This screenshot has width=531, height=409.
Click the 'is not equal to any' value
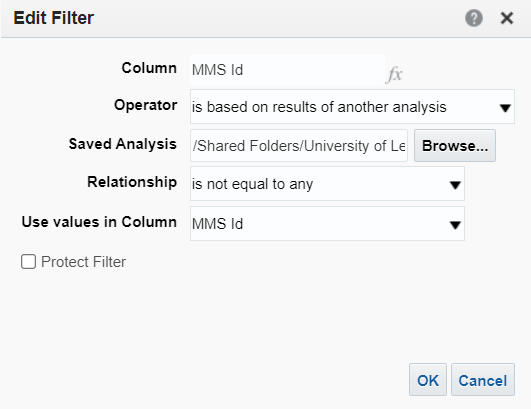[252, 184]
